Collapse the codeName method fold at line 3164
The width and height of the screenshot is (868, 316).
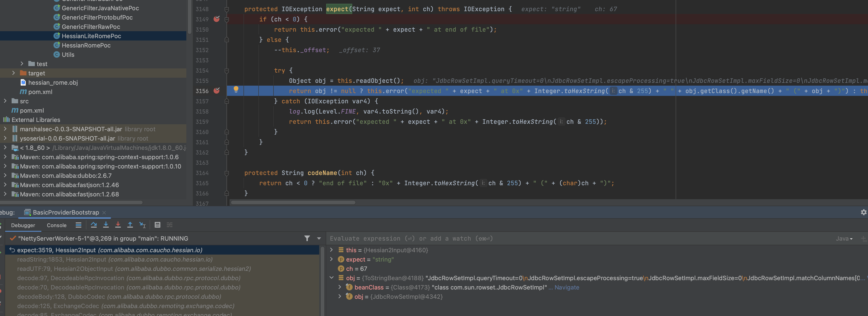coord(227,173)
